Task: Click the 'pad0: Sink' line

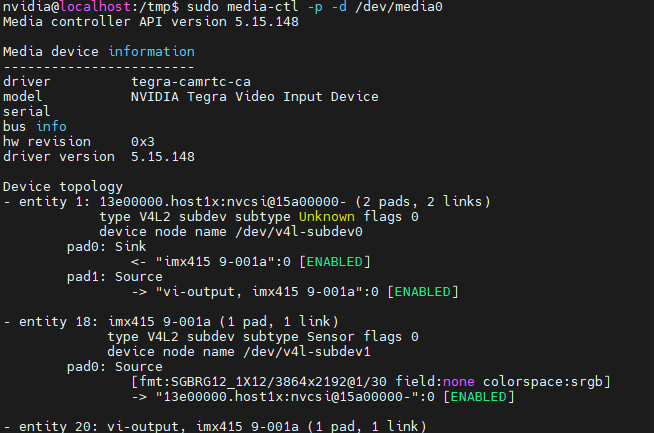Action: tap(106, 247)
